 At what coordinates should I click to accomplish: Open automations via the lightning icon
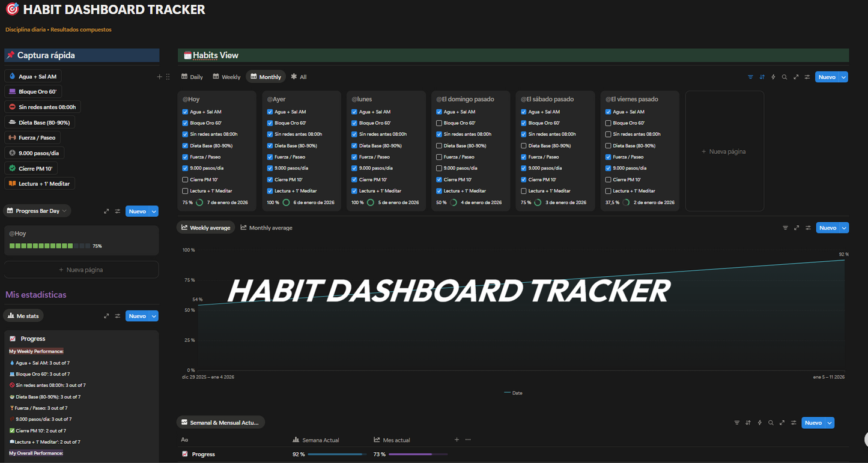point(773,77)
